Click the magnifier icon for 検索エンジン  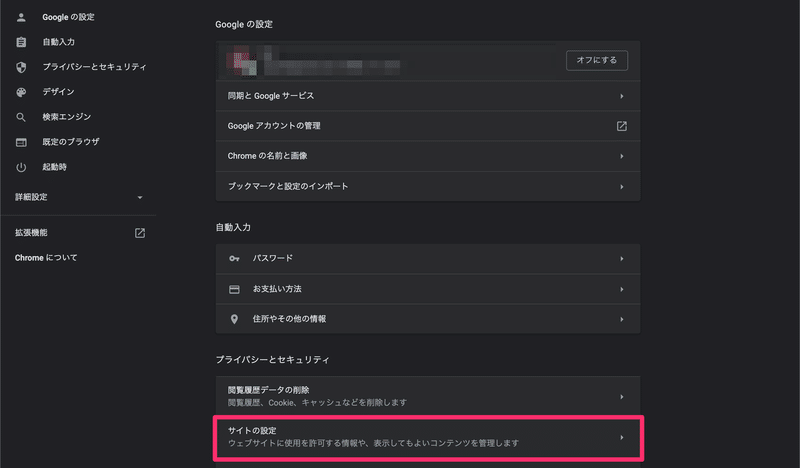(x=21, y=117)
